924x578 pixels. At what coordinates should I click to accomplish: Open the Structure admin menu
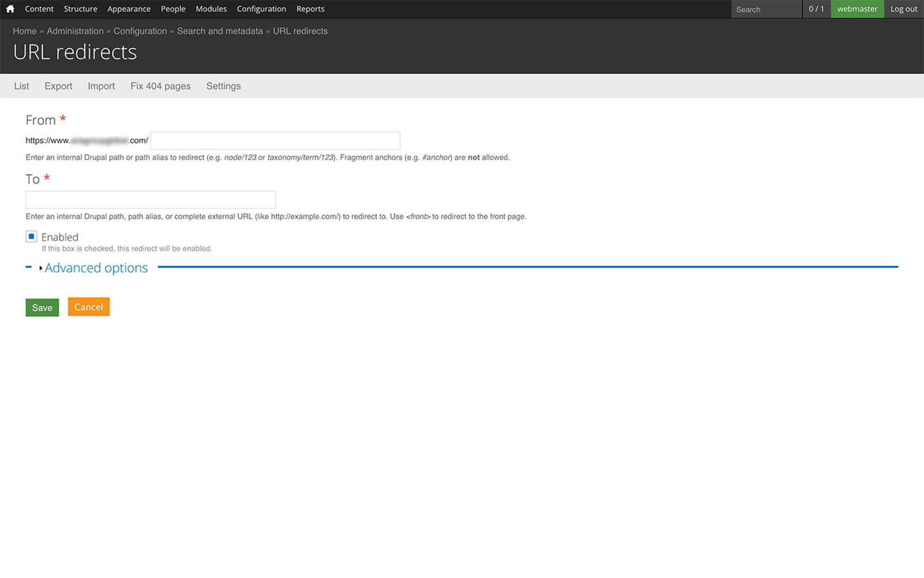[x=80, y=9]
